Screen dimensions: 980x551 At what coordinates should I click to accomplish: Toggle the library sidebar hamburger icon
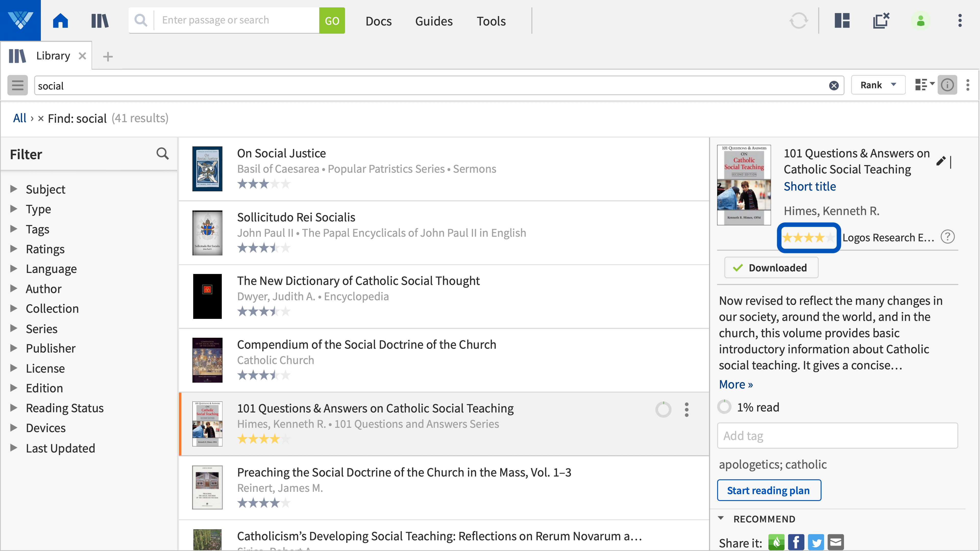[x=18, y=85]
